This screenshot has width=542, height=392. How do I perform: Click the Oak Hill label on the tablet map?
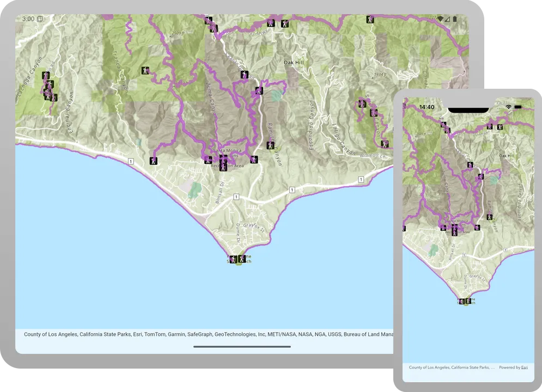[294, 63]
